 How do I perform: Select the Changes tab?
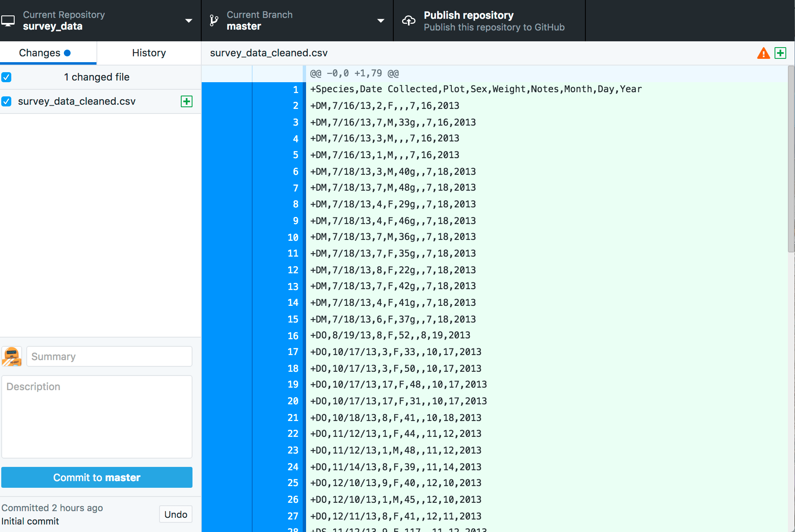click(x=39, y=53)
